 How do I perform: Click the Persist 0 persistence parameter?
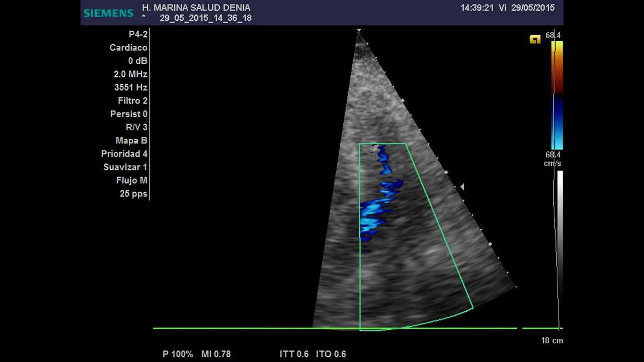[128, 114]
